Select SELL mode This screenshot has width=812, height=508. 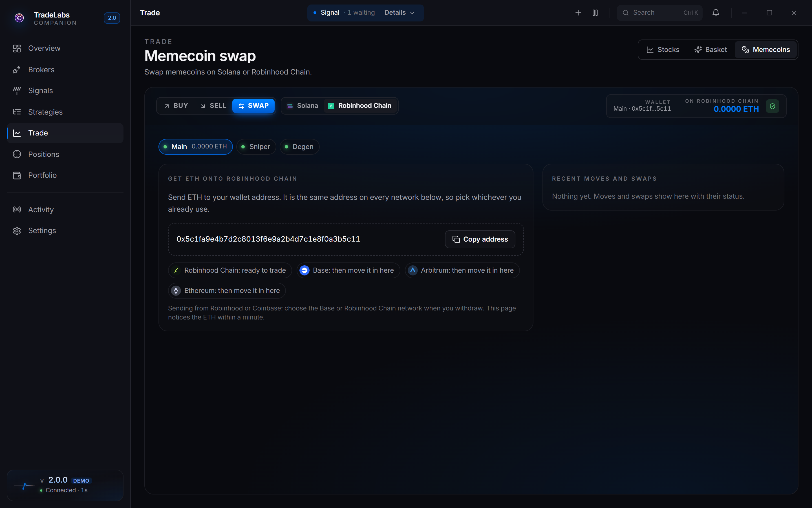tap(213, 106)
